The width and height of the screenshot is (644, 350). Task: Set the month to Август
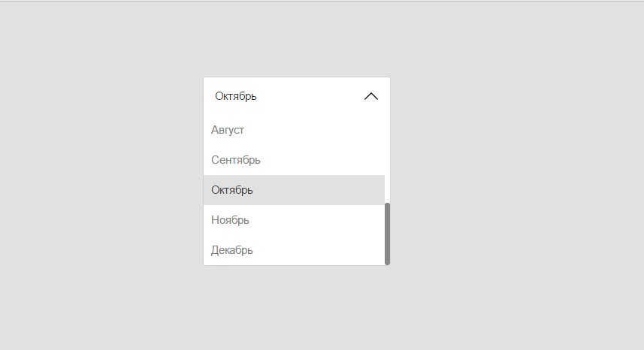pyautogui.click(x=228, y=130)
